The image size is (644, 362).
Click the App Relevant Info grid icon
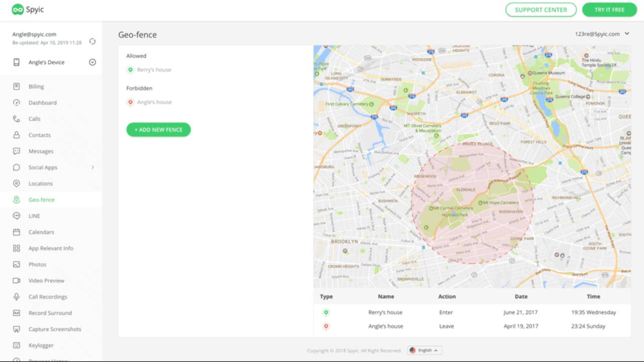tap(17, 248)
